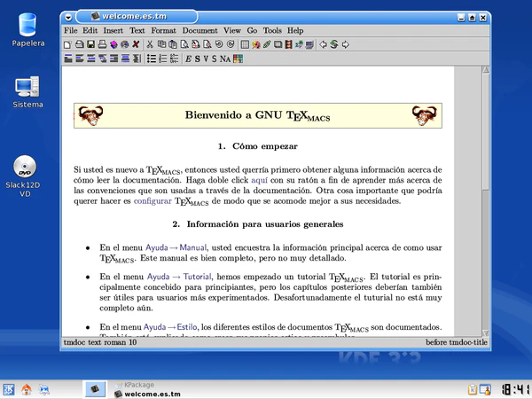Click the green left arrow Back icon

324,43
